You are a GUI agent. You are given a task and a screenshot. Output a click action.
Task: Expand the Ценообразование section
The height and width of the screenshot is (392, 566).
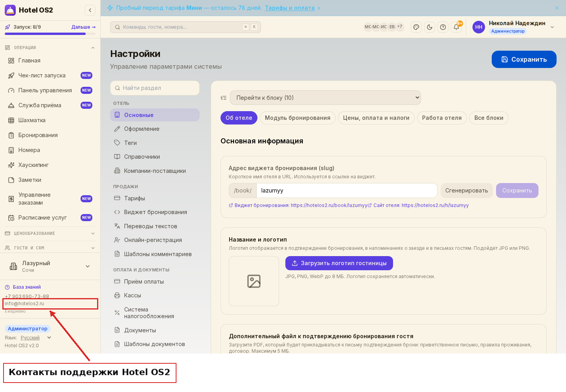[50, 233]
